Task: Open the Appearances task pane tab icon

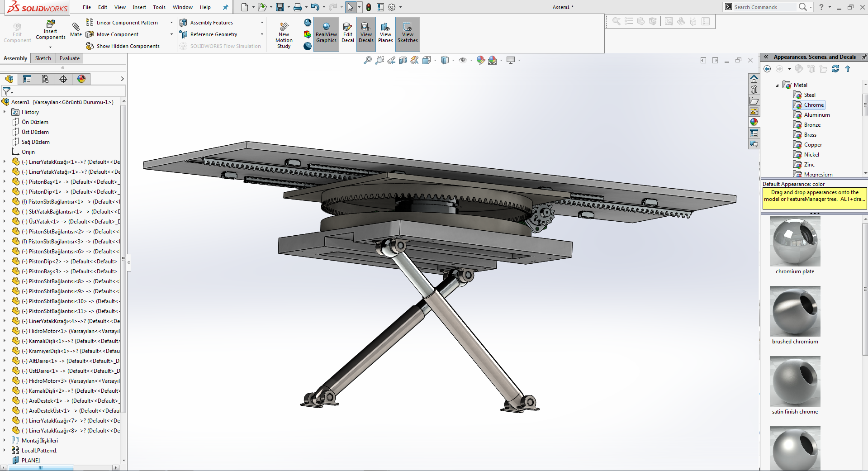Action: click(x=754, y=122)
